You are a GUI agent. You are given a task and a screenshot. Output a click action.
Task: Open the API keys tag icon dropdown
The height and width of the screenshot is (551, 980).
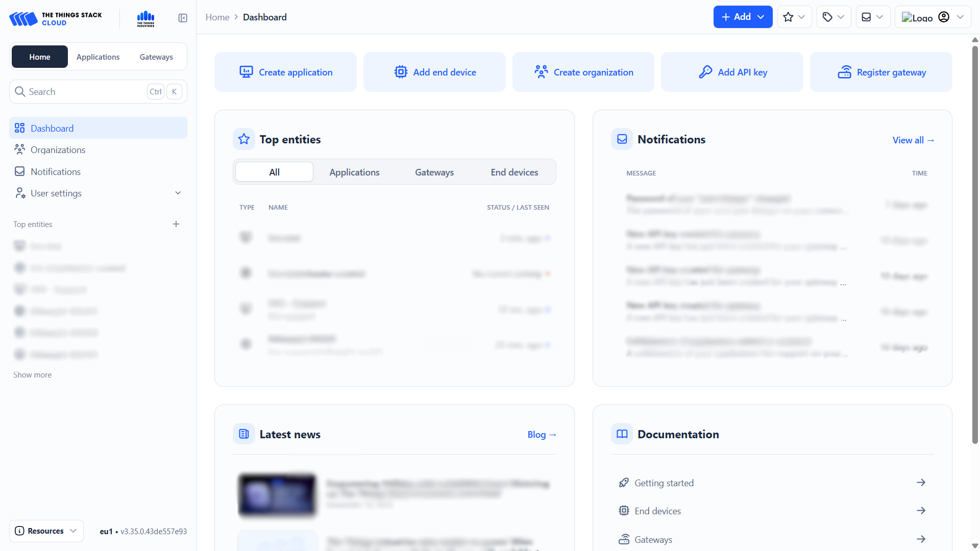(834, 17)
